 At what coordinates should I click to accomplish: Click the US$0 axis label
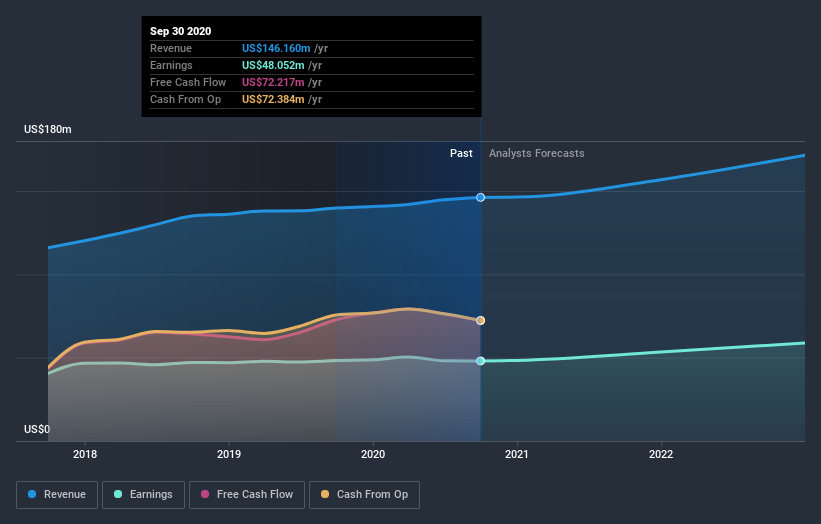tap(37, 429)
